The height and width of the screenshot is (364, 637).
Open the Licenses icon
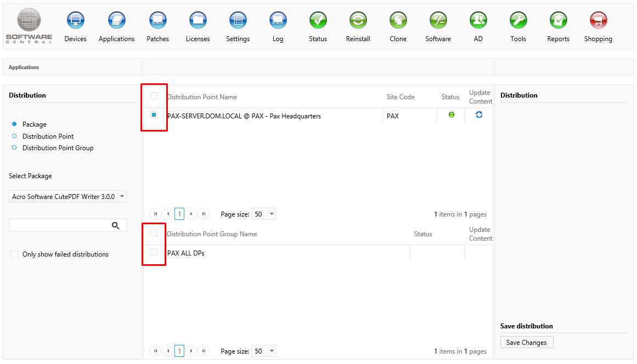(x=198, y=21)
